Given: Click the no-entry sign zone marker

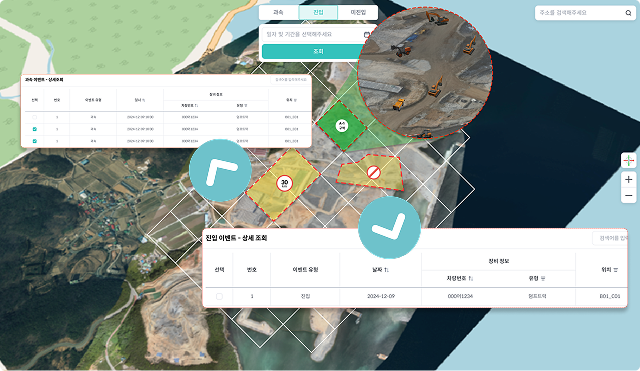Looking at the screenshot, I should [x=373, y=172].
